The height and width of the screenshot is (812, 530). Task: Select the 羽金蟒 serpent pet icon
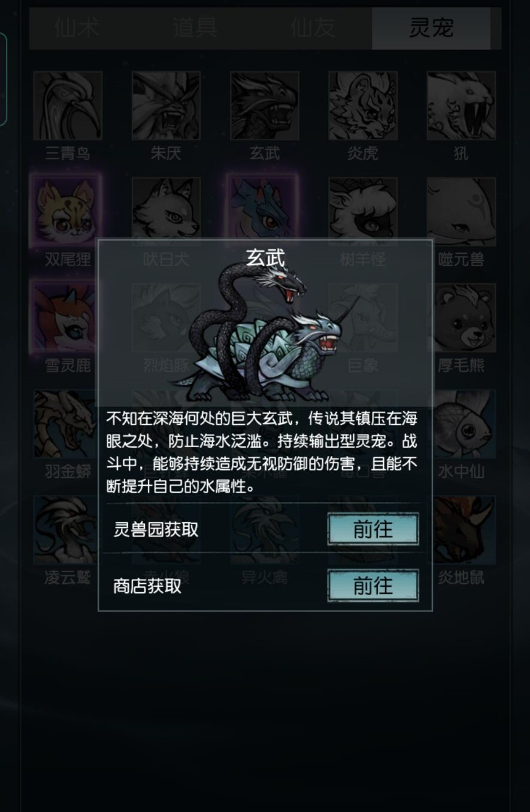(x=65, y=424)
